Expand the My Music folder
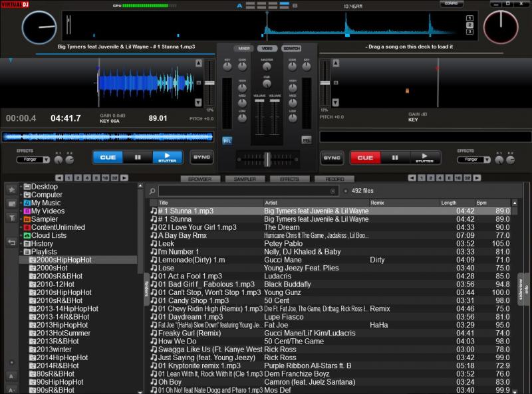Screen dimensions: 532x394 pyautogui.click(x=21, y=203)
